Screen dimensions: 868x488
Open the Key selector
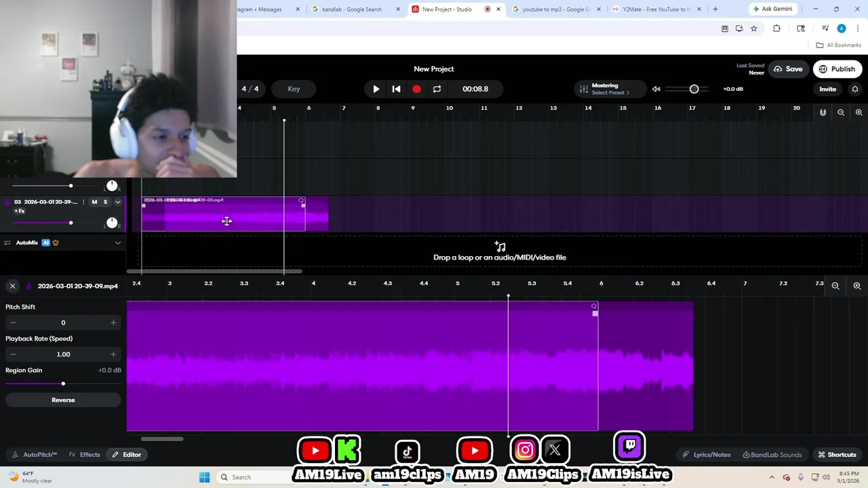[x=294, y=89]
